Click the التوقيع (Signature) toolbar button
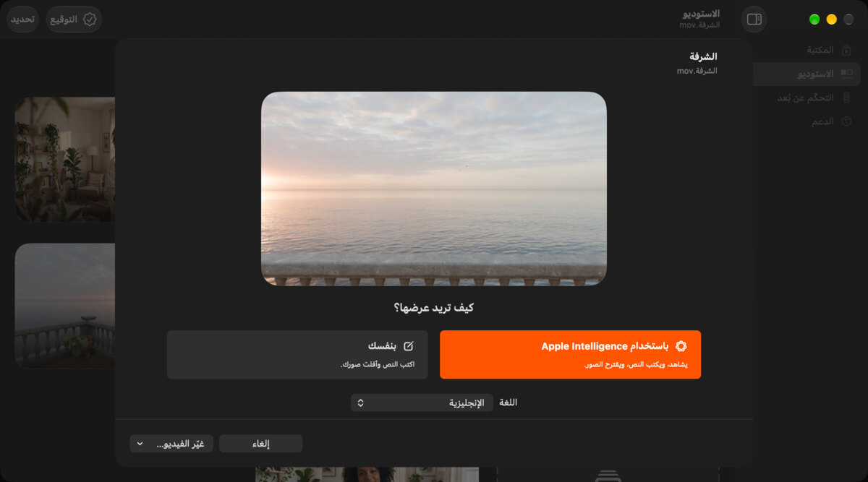Viewport: 868px width, 482px height. click(x=74, y=20)
